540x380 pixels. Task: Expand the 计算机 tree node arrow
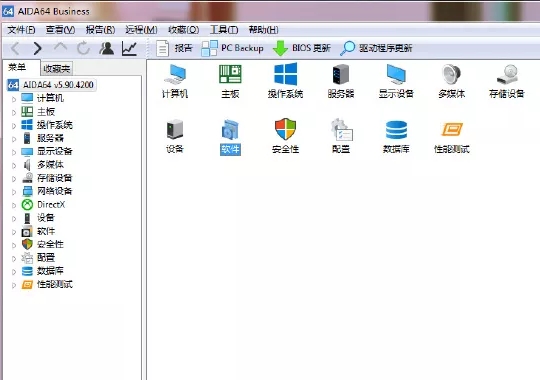14,99
